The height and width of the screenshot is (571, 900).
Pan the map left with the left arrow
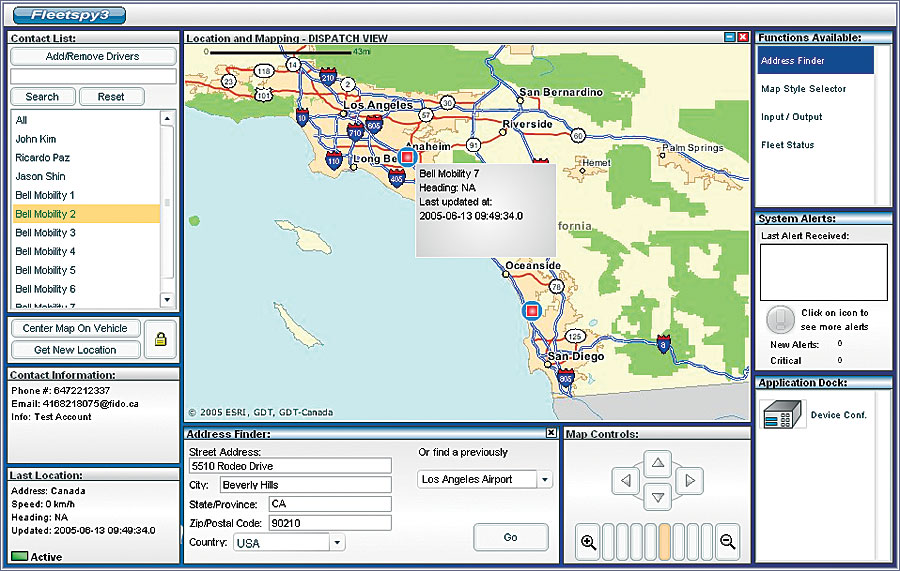(x=626, y=480)
